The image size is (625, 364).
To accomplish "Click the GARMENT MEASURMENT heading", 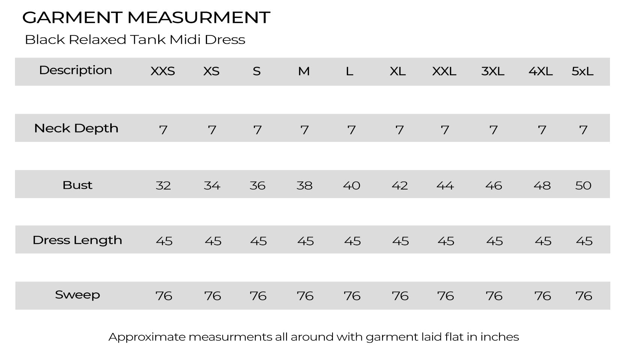I will 146,17.
